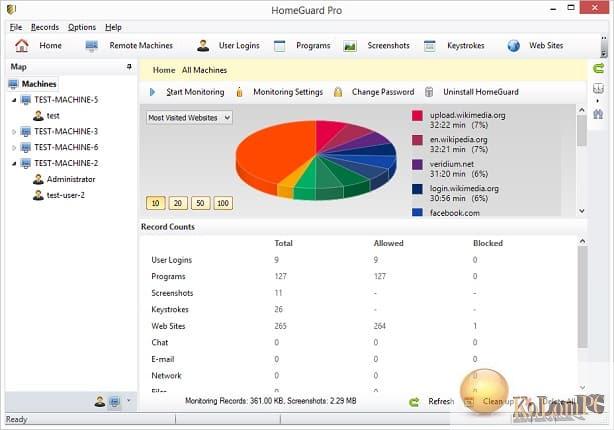Open the Home toolbar icon
The image size is (614, 430).
tap(22, 45)
